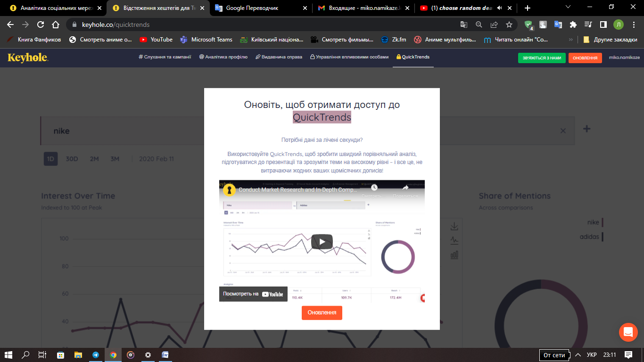
Task: Open the AdGuard shield extension
Action: pos(528,25)
